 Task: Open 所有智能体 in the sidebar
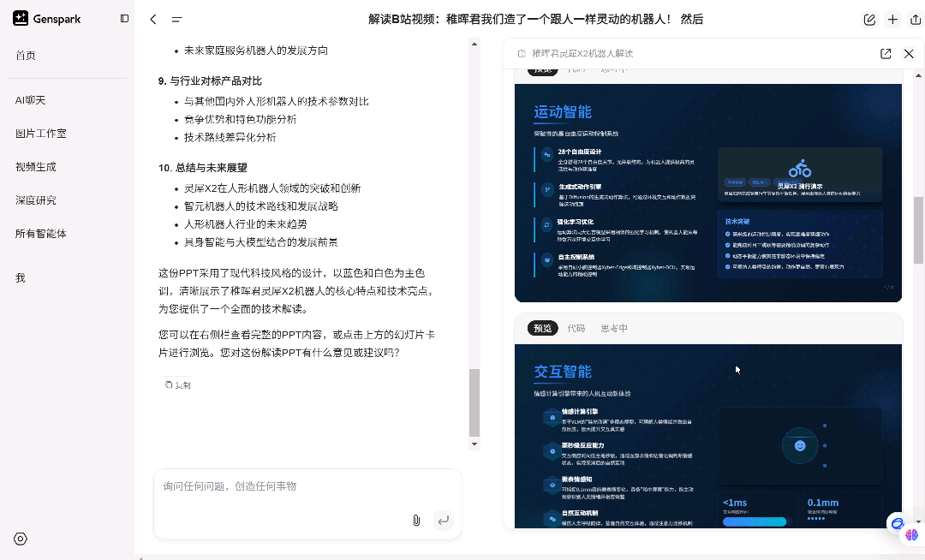(40, 233)
